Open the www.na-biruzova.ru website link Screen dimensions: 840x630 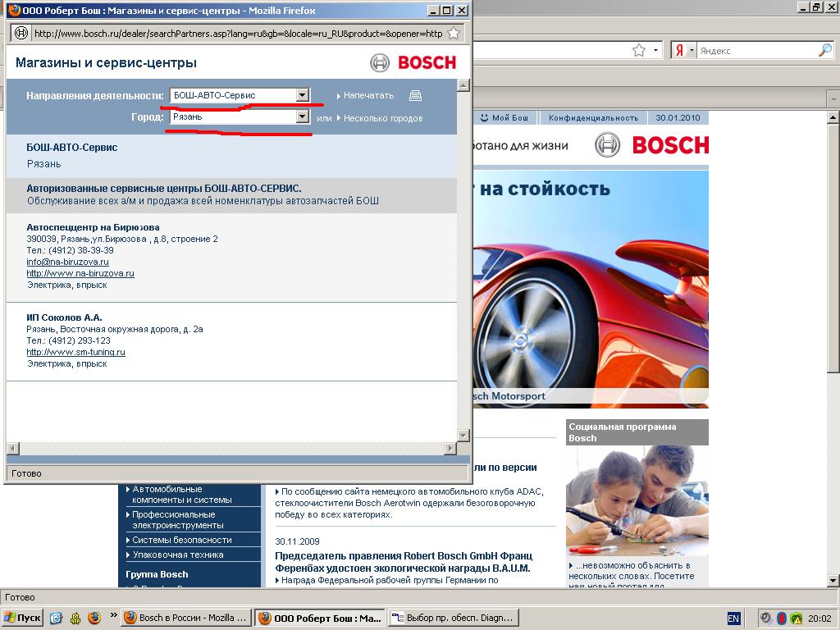click(80, 273)
